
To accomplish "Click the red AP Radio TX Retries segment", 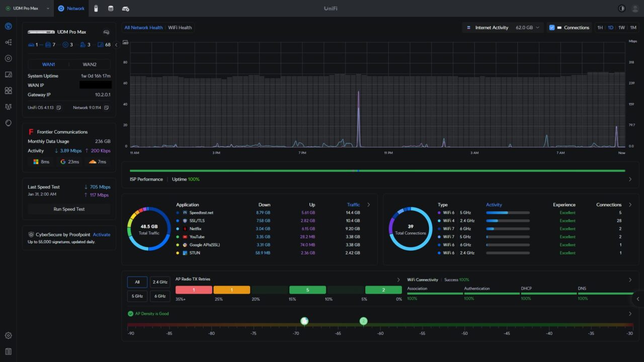I will coord(194,290).
